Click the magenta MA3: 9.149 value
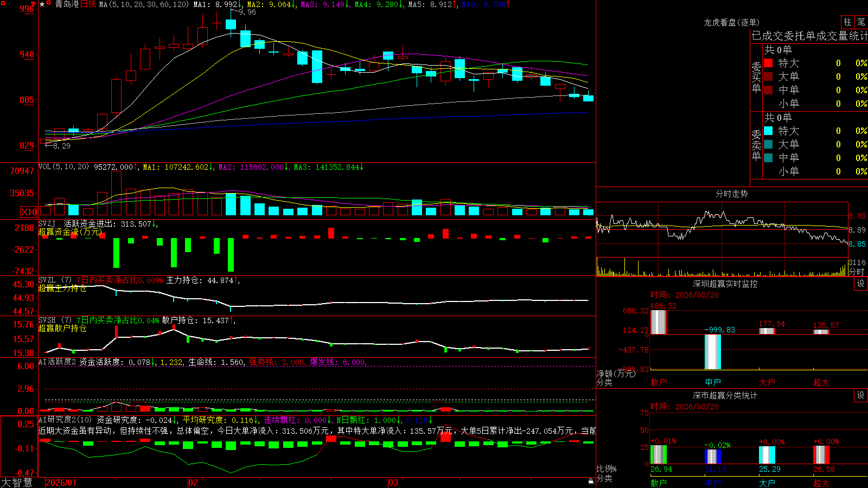The width and height of the screenshot is (868, 488). click(325, 4)
